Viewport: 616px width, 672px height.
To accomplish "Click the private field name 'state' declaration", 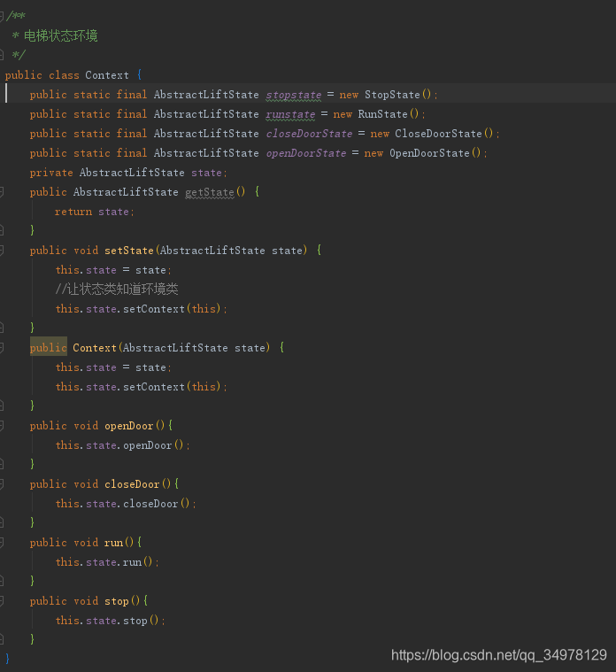I will pyautogui.click(x=206, y=173).
